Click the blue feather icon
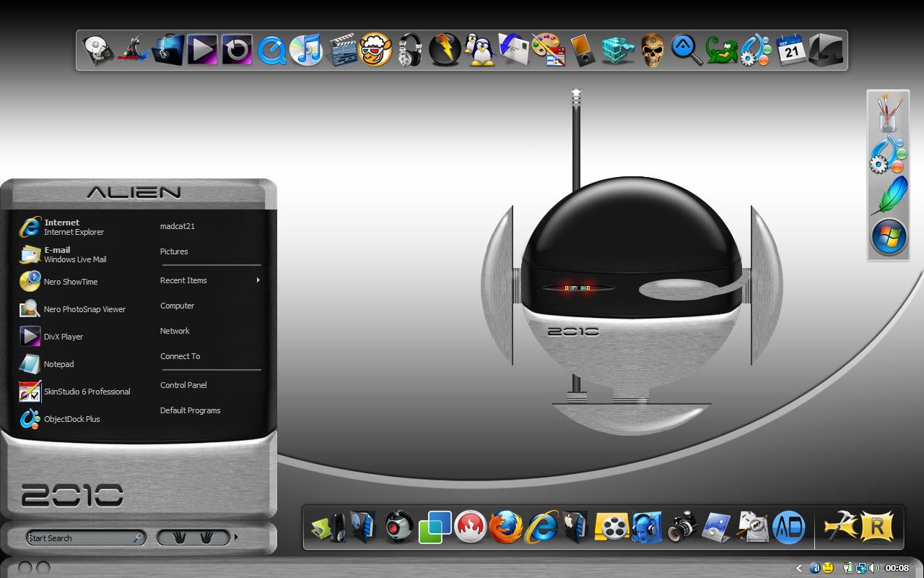 pyautogui.click(x=889, y=196)
